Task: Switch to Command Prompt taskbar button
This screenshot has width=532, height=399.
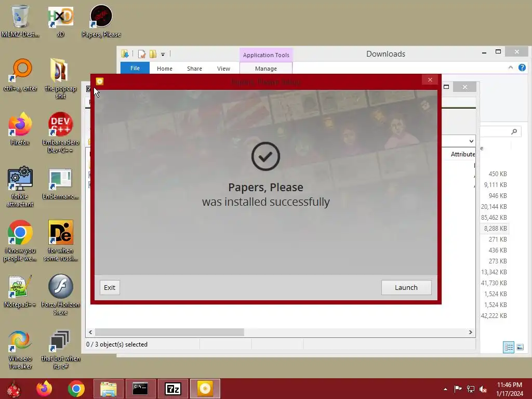Action: (140, 389)
